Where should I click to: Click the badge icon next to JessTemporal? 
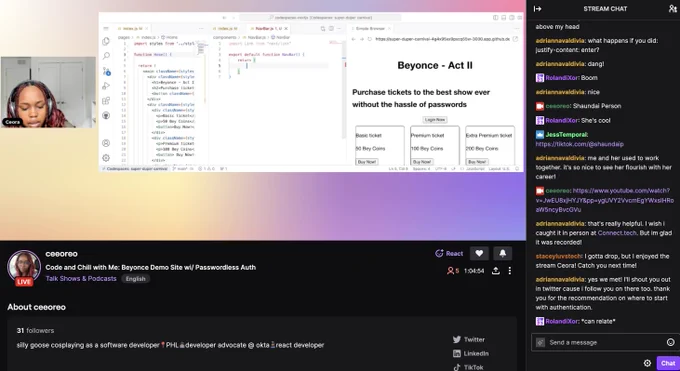pyautogui.click(x=539, y=135)
